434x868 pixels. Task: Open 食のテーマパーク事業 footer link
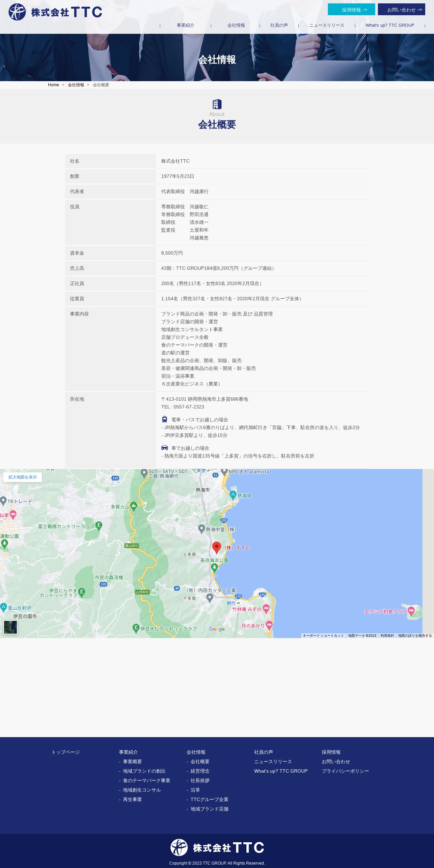(x=147, y=780)
